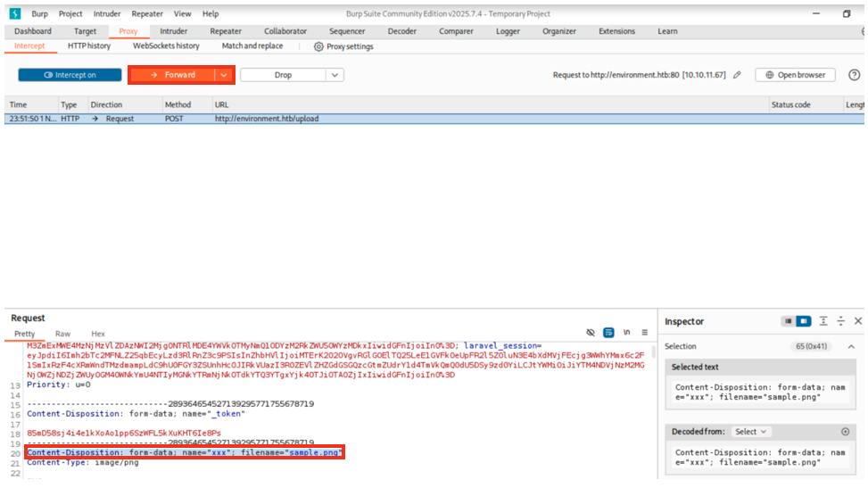Open the Learn tab
Screen dimensions: 868x488
[667, 31]
